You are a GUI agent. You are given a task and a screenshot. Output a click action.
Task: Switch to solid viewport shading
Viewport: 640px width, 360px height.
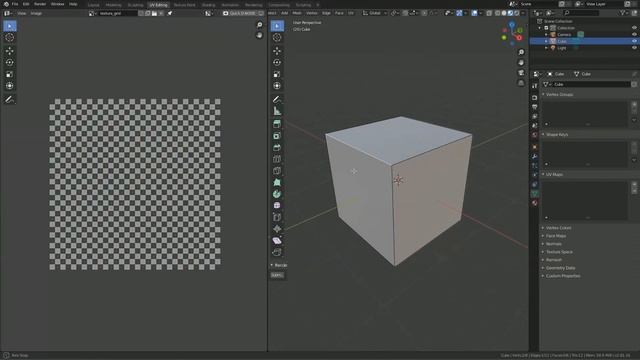tap(504, 13)
